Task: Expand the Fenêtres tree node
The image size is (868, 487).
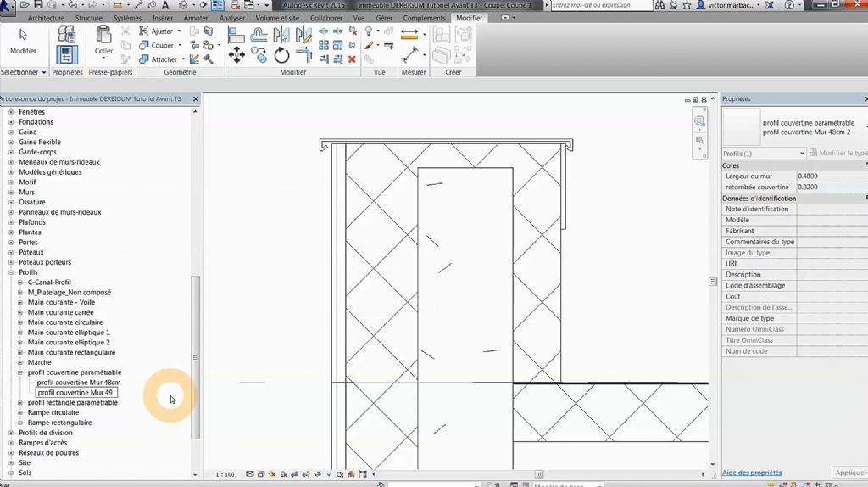Action: pyautogui.click(x=11, y=112)
